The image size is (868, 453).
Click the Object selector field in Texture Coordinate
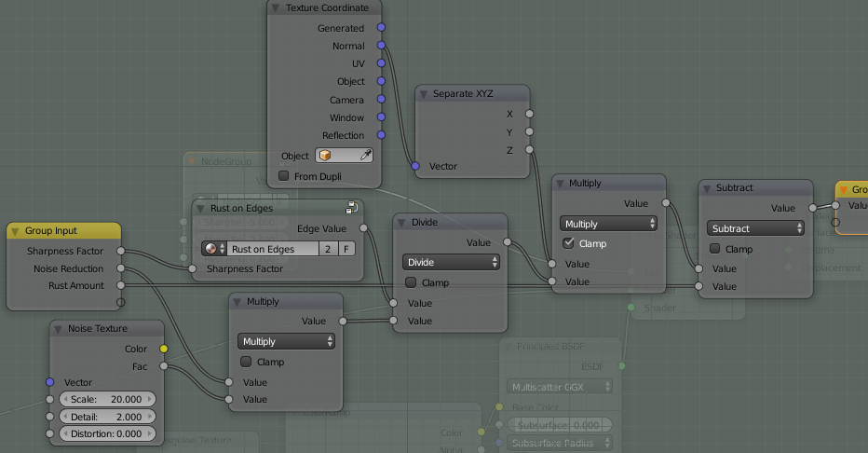(x=344, y=156)
